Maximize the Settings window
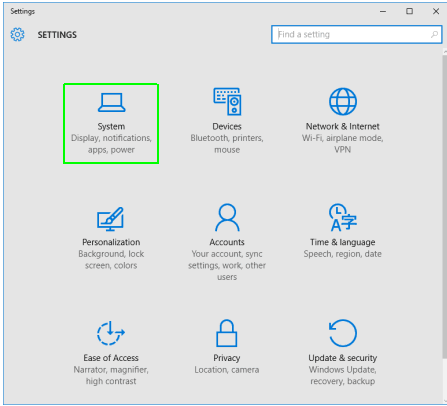This screenshot has width=447, height=406. [x=409, y=11]
